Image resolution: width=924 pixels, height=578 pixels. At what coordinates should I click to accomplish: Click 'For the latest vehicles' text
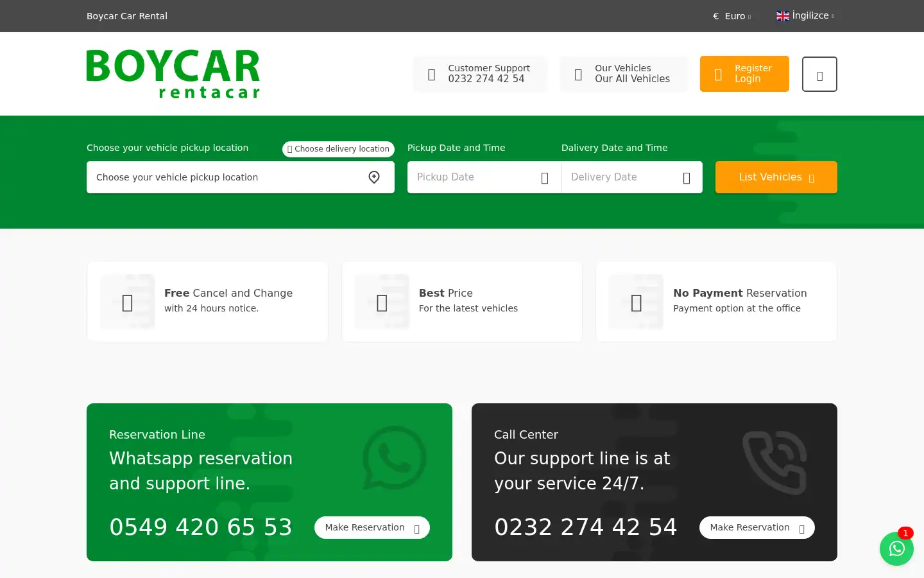tap(468, 308)
